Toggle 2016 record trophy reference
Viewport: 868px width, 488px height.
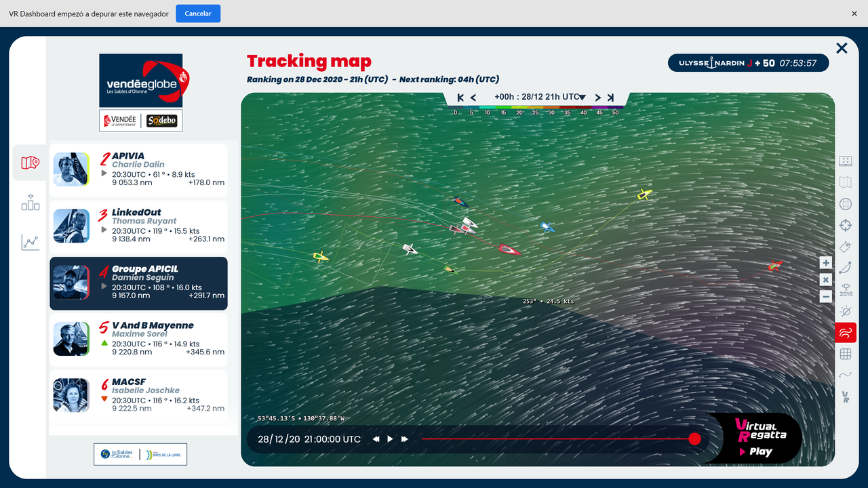(x=846, y=289)
